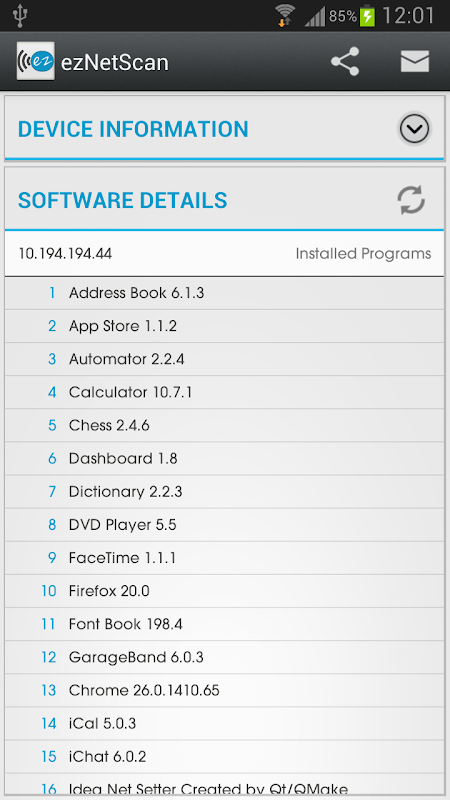Image resolution: width=450 pixels, height=800 pixels.
Task: Choose Font Book 198.4 row
Action: click(x=224, y=624)
